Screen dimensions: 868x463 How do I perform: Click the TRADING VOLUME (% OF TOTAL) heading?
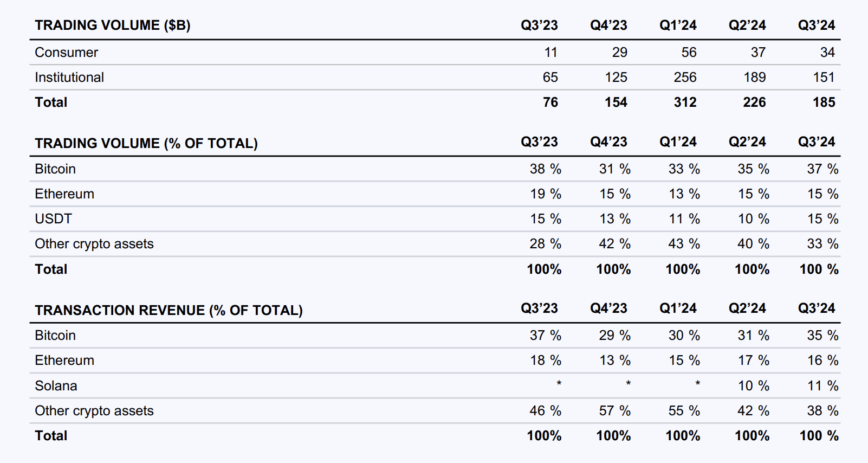coord(146,144)
